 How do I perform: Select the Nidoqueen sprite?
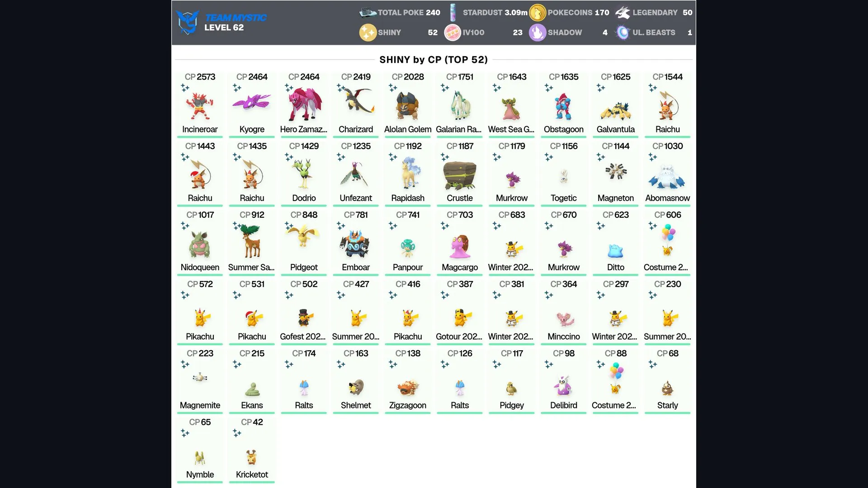(x=199, y=245)
